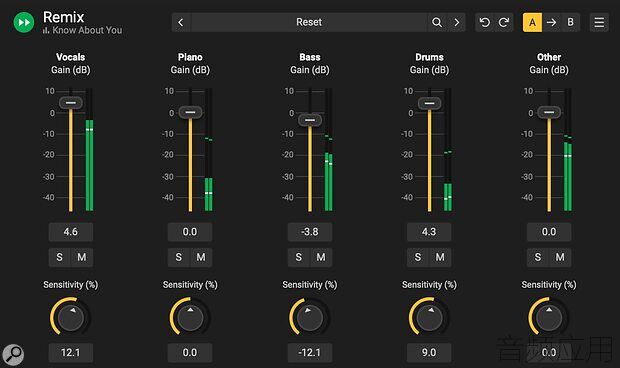The width and height of the screenshot is (620, 368).
Task: Click the Other sensitivity knob
Action: coord(549,317)
